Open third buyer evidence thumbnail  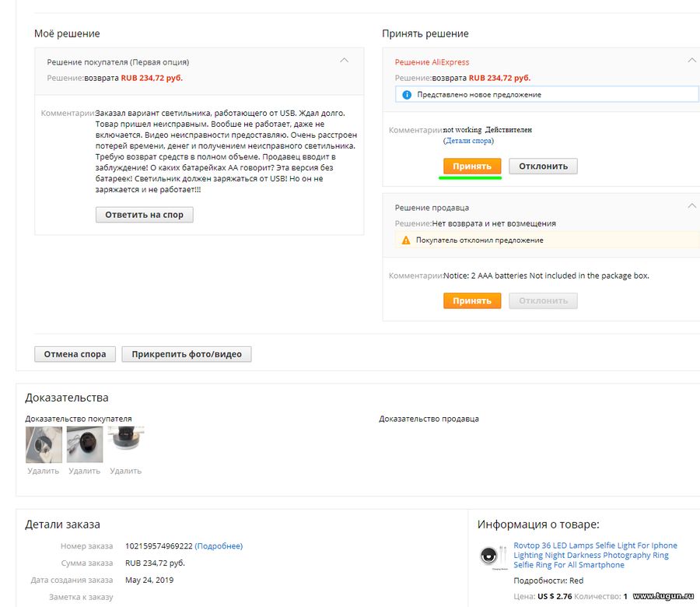126,439
